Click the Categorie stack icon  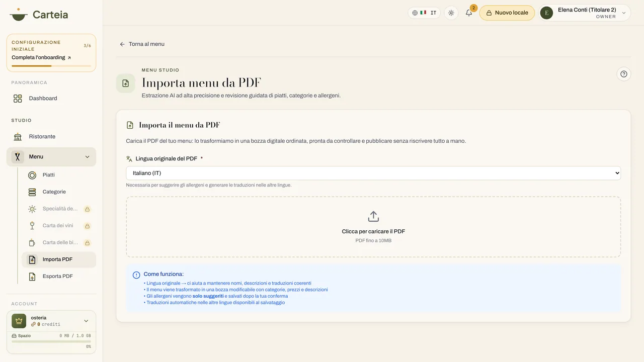coord(32,192)
